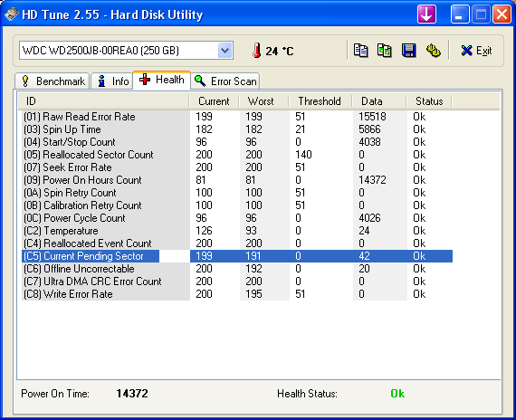Click the red thermometer temperature icon
This screenshot has width=516, height=420.
point(257,51)
